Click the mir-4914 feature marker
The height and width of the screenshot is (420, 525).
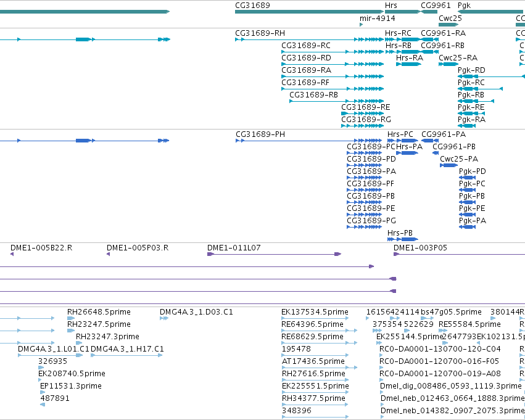(361, 25)
